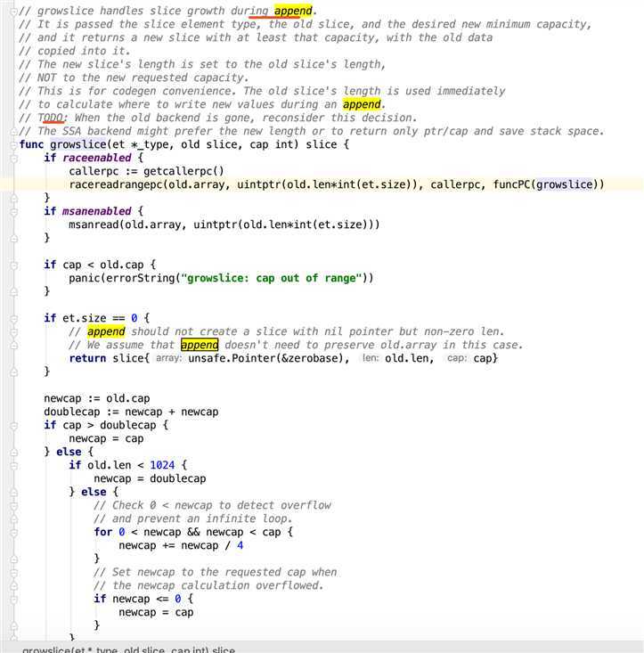Click the 'getcallerpc()' call
This screenshot has width=644, height=653.
tap(183, 171)
